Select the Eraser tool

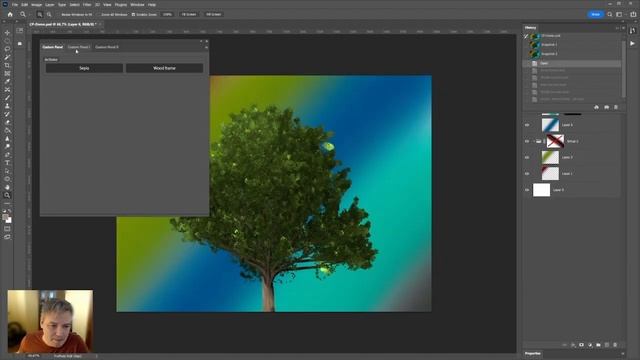click(7, 122)
